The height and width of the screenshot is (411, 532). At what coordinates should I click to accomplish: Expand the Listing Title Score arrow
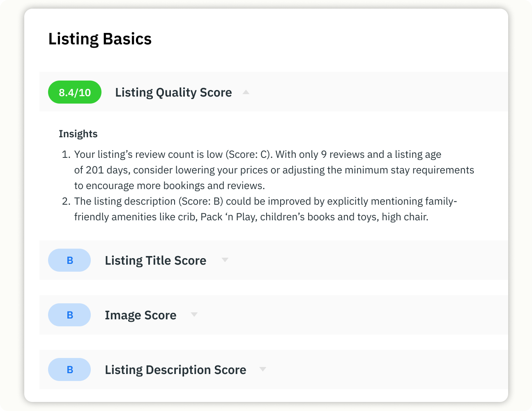pos(225,260)
